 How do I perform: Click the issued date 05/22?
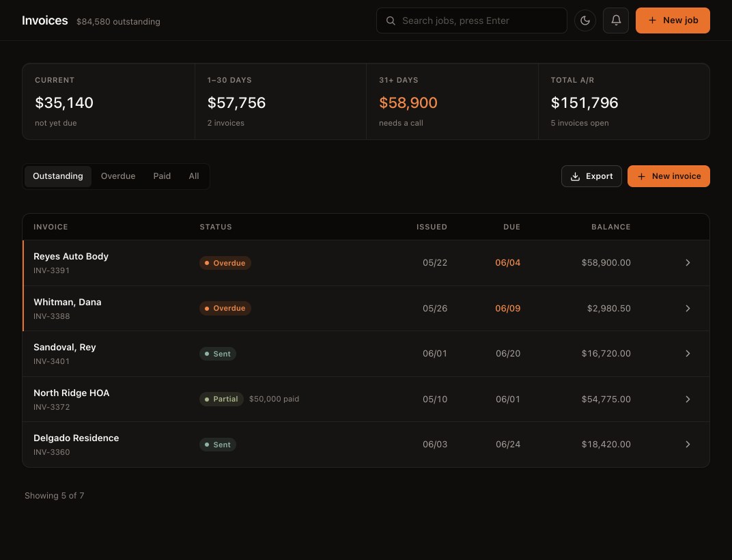(x=435, y=263)
